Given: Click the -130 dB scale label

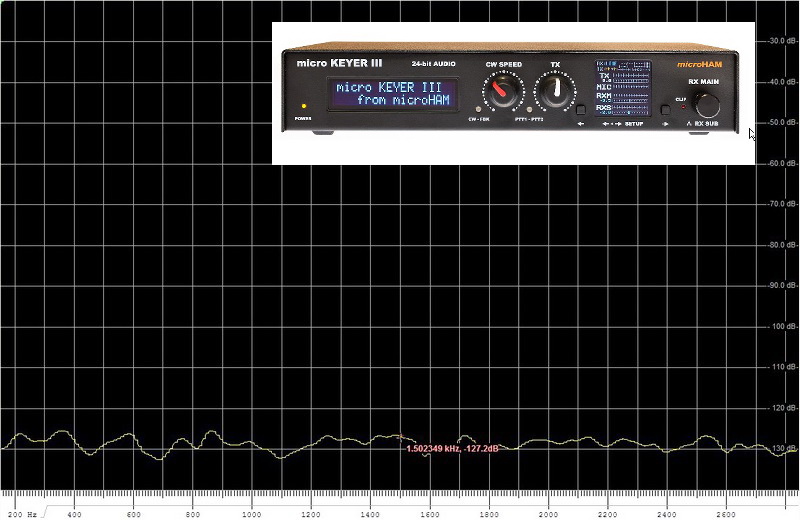Looking at the screenshot, I should [x=785, y=448].
